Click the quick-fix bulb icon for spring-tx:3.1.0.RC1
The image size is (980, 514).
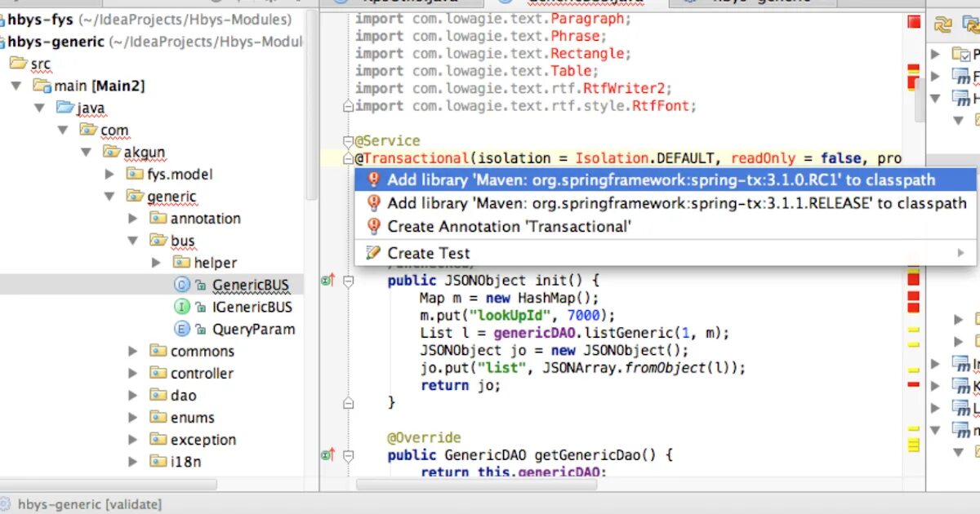click(373, 179)
